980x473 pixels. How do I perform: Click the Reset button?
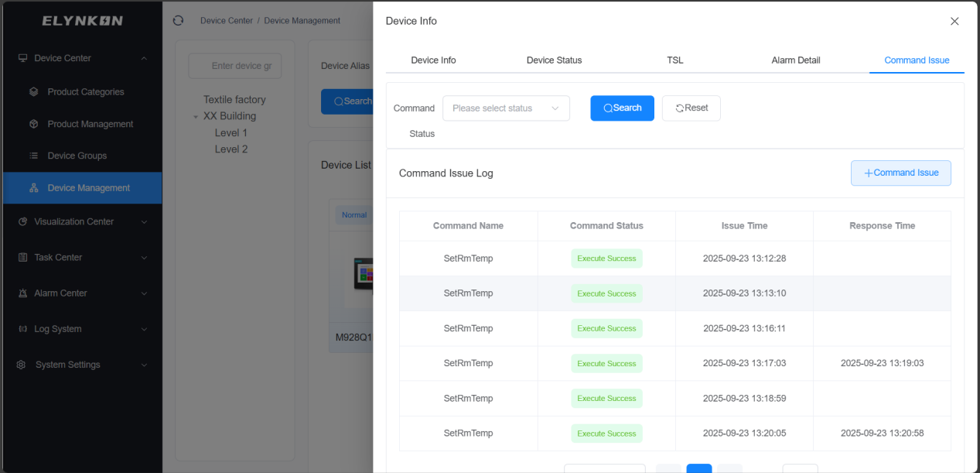pyautogui.click(x=691, y=108)
